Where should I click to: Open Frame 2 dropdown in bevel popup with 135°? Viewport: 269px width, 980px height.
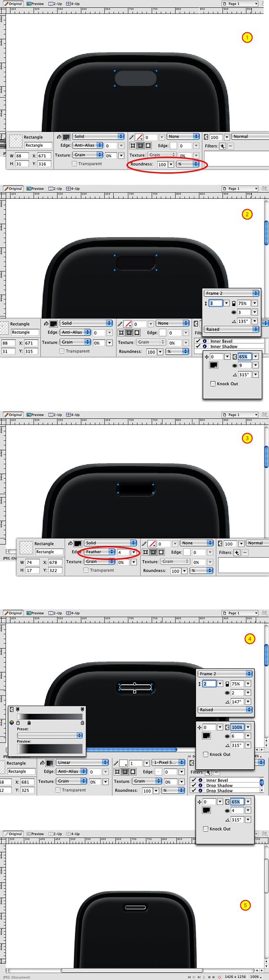click(x=231, y=293)
